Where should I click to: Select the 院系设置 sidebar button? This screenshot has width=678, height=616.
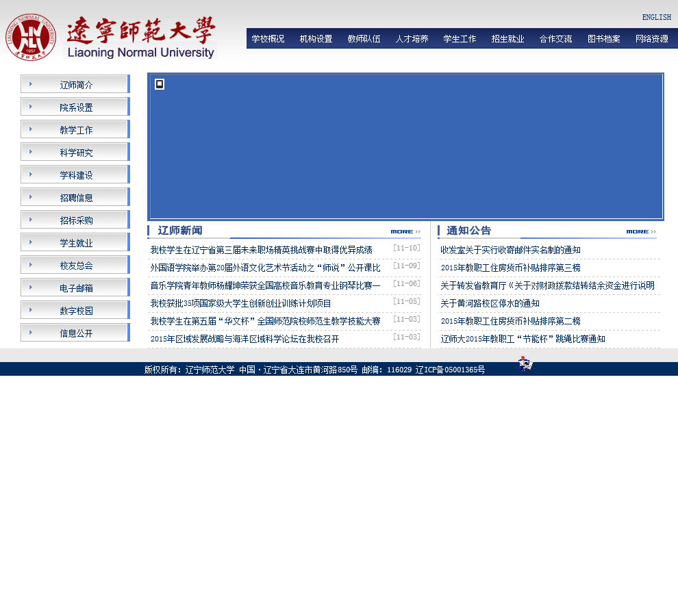(75, 107)
